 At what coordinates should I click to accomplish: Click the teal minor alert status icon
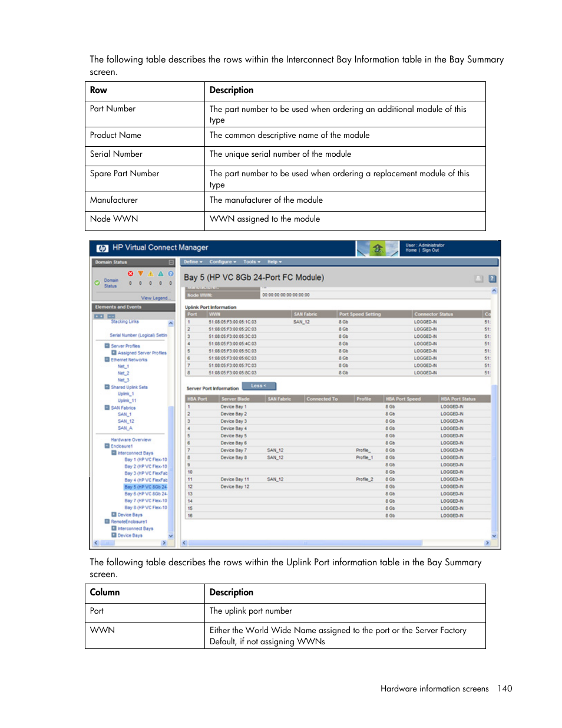[x=161, y=274]
